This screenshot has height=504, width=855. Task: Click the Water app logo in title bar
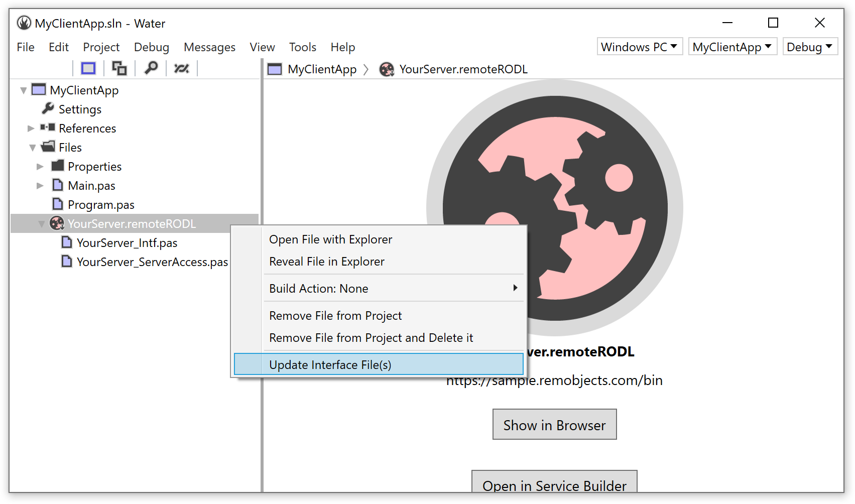24,23
